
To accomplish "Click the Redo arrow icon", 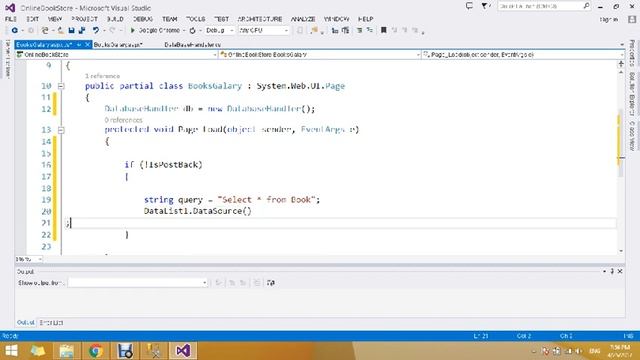I will click(112, 31).
